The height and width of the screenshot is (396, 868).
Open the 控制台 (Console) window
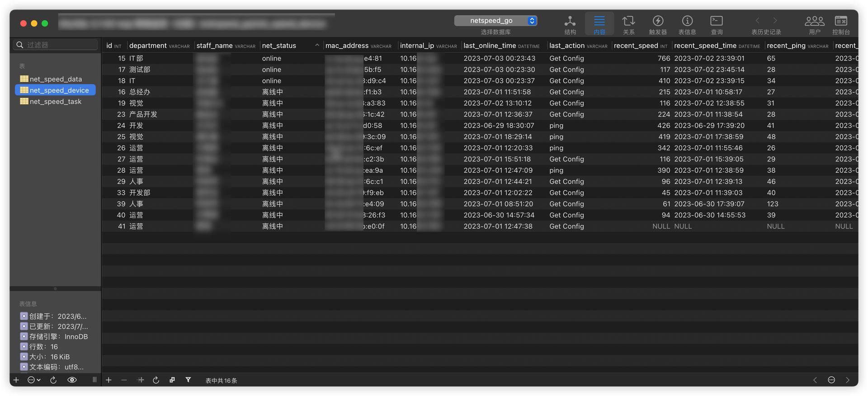point(841,24)
